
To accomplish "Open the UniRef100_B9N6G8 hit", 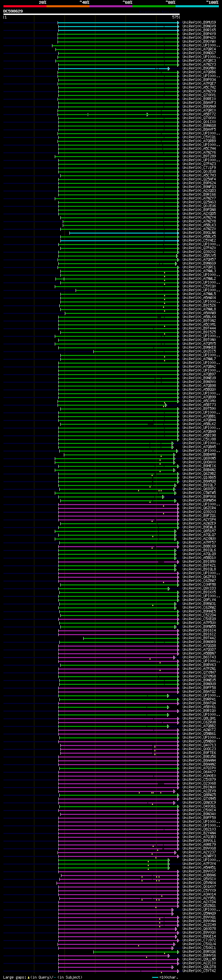I will [x=199, y=125].
